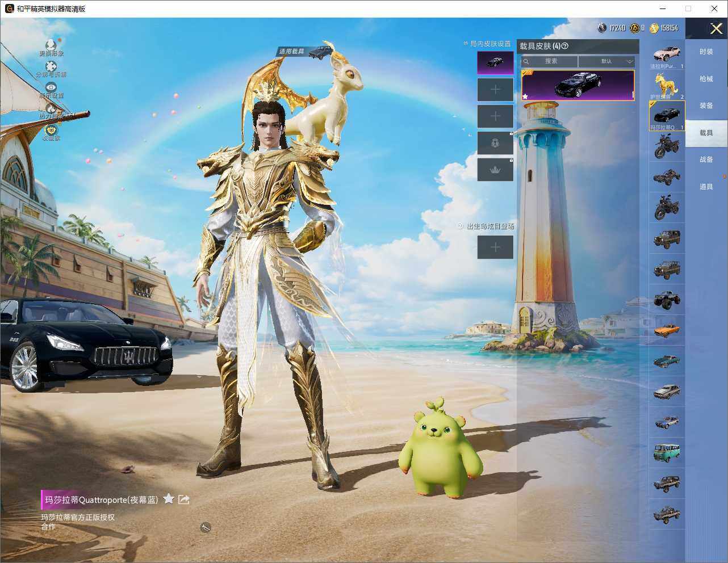The image size is (728, 563).
Task: Select the bottom pickup truck in list
Action: coord(667,514)
